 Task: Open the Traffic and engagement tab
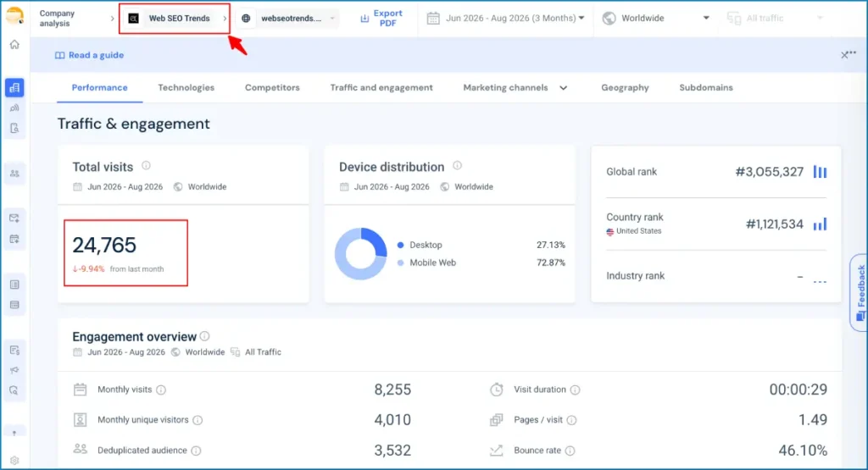tap(381, 87)
